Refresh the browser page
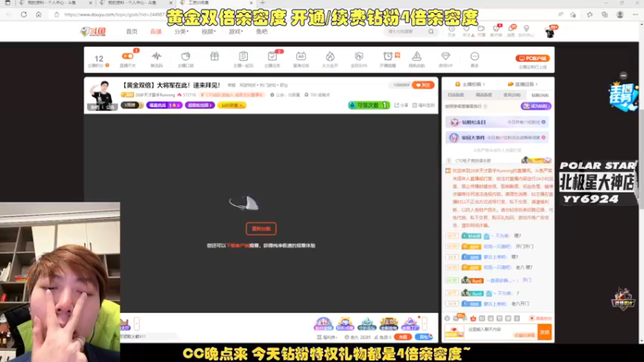Image resolution: width=644 pixels, height=362 pixels. tap(24, 14)
